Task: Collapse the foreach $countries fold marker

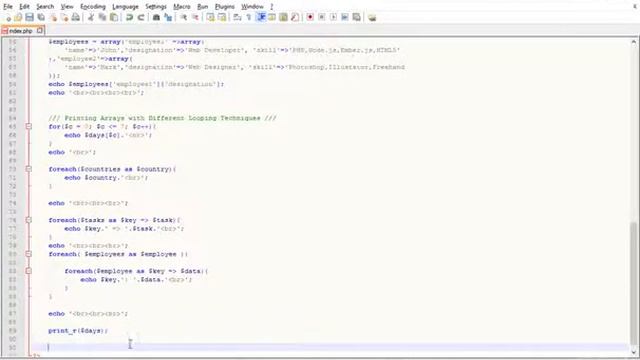Action: [29, 169]
